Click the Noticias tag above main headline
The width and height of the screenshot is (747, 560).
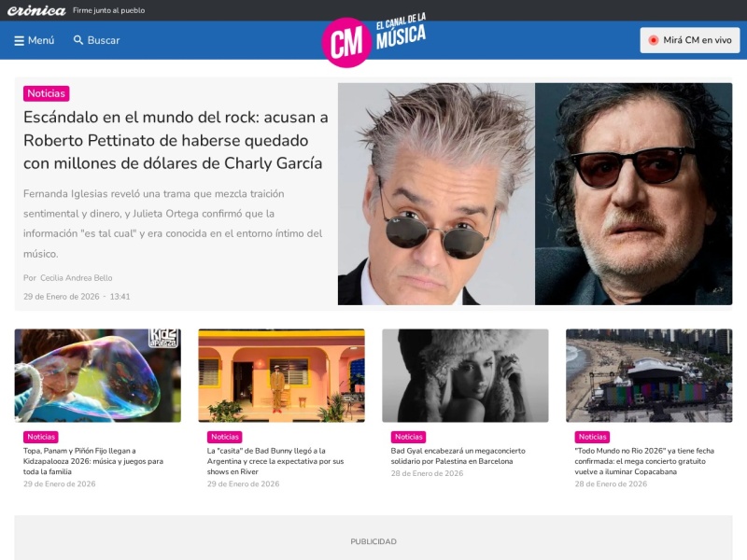pos(46,93)
